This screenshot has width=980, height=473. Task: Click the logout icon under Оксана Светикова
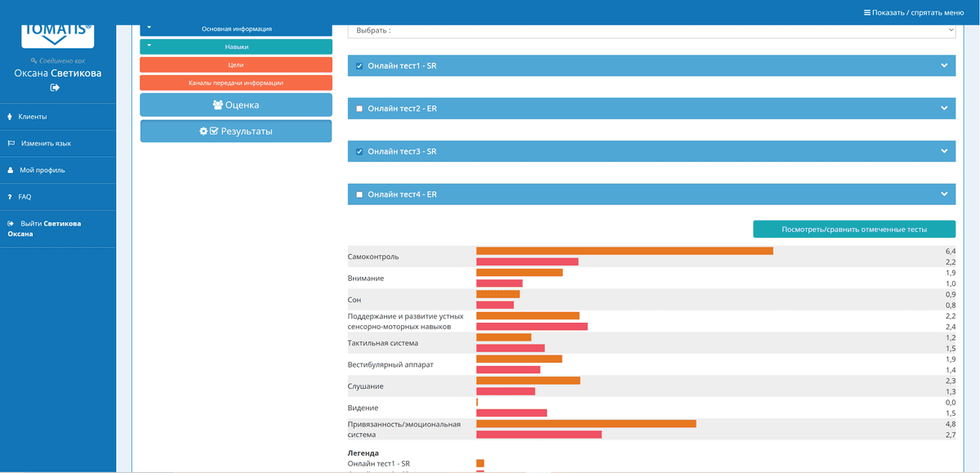tap(56, 87)
